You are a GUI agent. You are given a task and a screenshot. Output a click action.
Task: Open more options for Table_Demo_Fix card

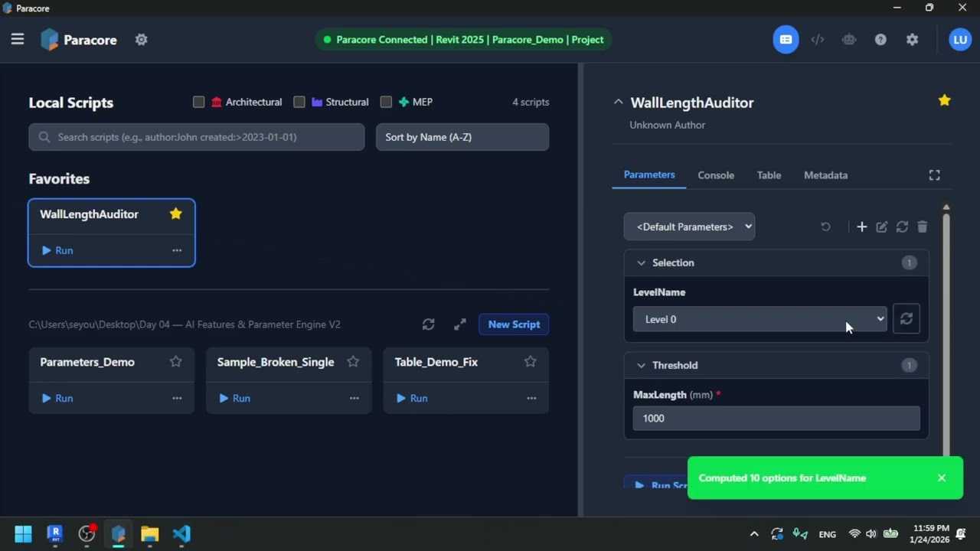(531, 398)
